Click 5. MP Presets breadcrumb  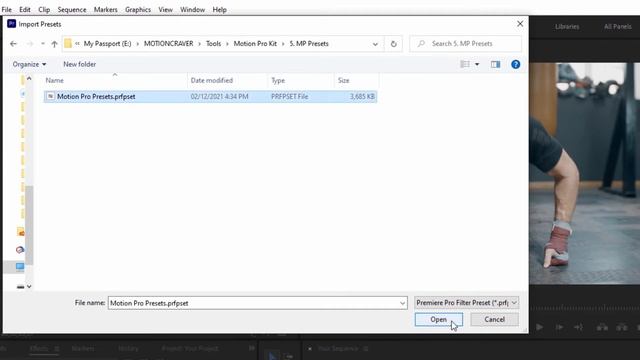click(309, 44)
